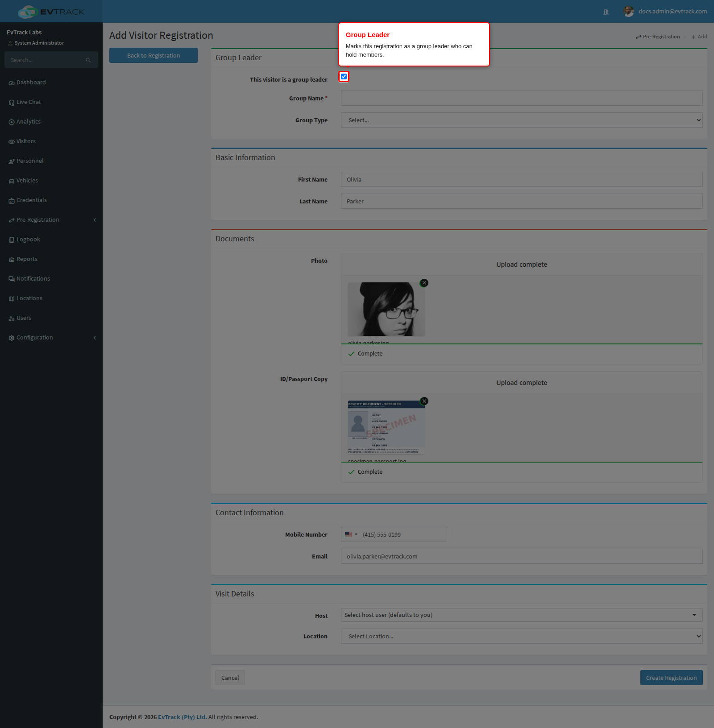This screenshot has width=714, height=728.
Task: Click the Group Name input field
Action: 522,98
